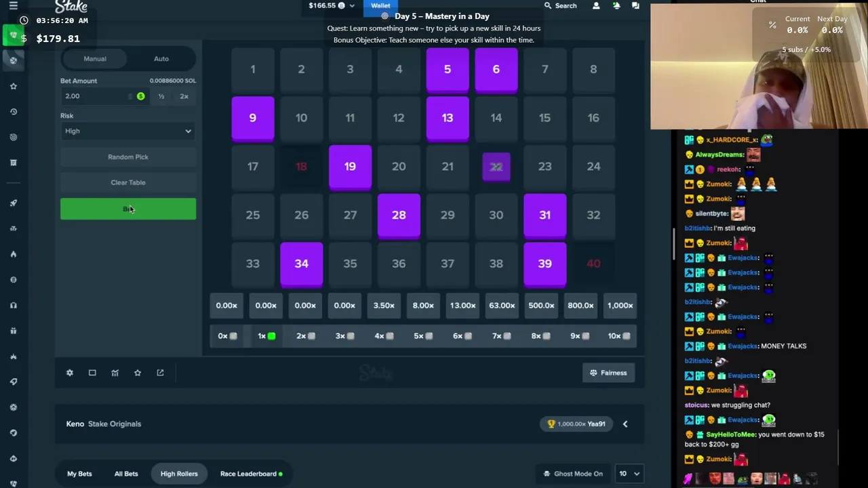Open the chat bubble icon in header
The height and width of the screenshot is (488, 868).
coord(635,5)
